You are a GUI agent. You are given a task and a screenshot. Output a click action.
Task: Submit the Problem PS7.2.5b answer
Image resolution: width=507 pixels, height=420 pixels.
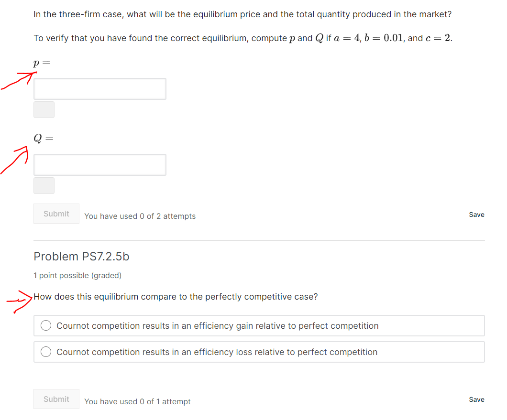point(56,399)
